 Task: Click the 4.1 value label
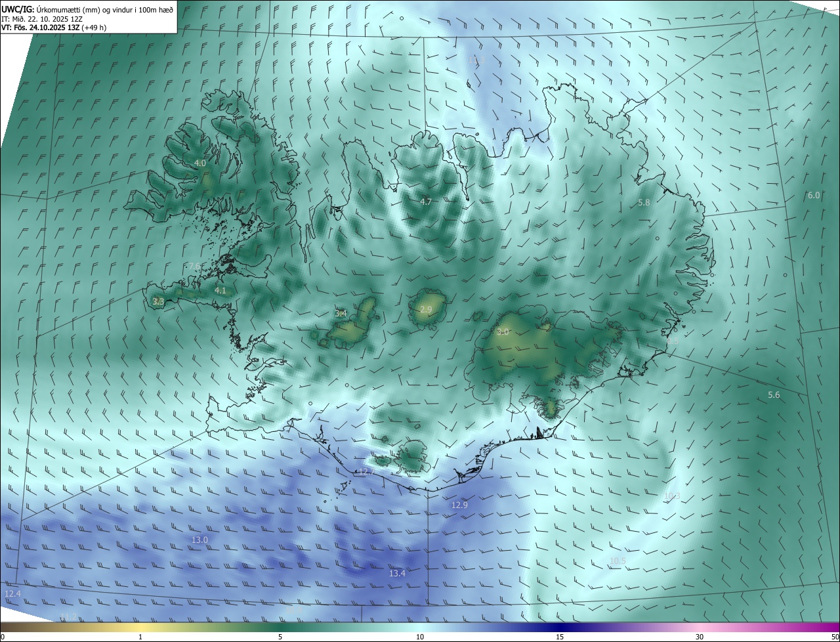point(220,290)
